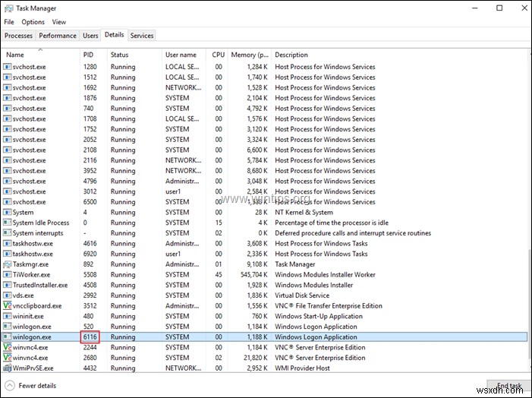Image resolution: width=532 pixels, height=398 pixels.
Task: Click the WmiPrvSE.exe process icon
Action: pos(7,368)
